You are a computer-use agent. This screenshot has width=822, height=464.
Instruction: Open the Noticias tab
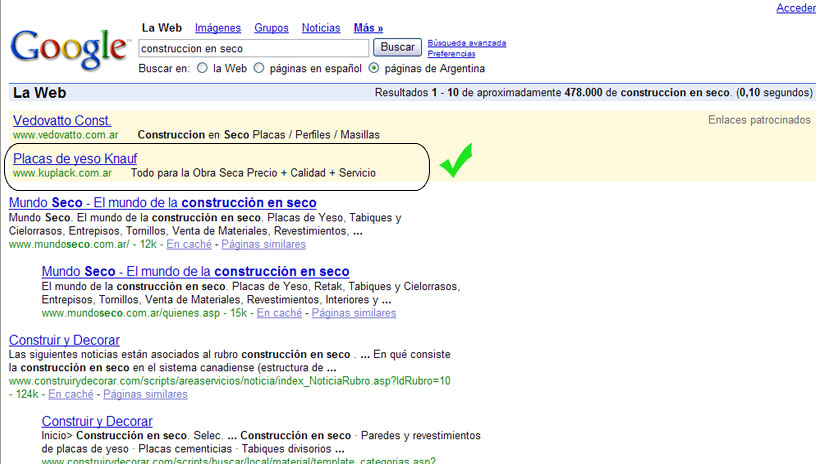pyautogui.click(x=321, y=28)
